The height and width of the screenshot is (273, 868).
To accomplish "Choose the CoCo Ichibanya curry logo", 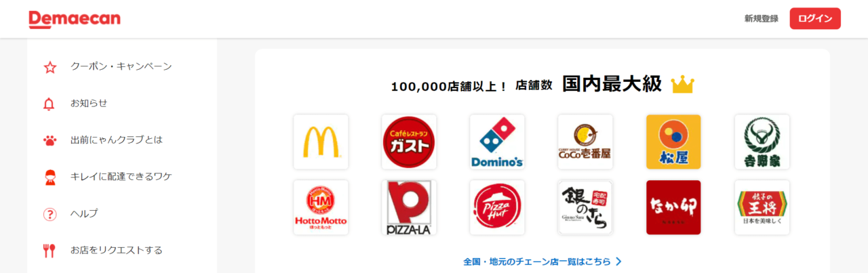I will (585, 142).
